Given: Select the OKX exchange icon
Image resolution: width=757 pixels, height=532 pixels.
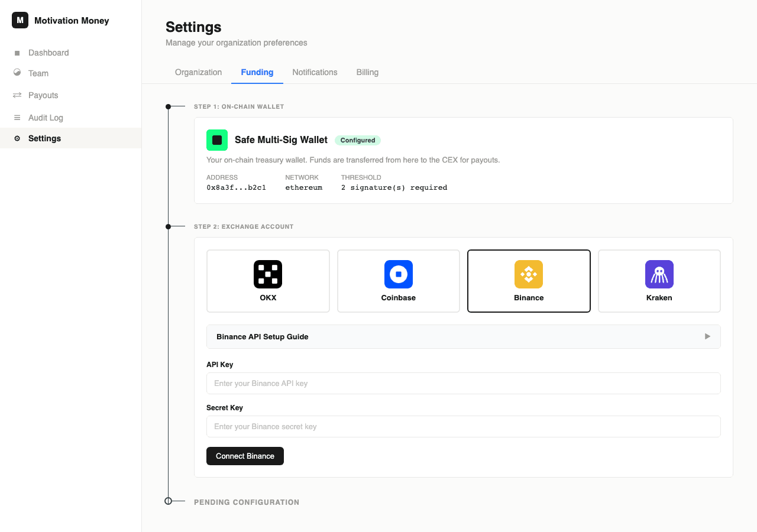Looking at the screenshot, I should click(x=268, y=274).
